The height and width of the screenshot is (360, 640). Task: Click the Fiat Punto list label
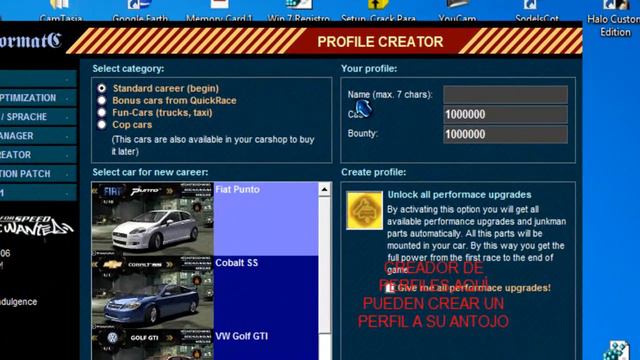[x=238, y=189]
